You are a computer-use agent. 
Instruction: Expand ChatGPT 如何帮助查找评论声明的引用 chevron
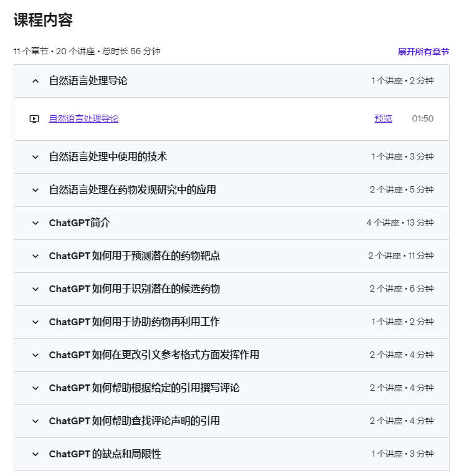tap(35, 421)
